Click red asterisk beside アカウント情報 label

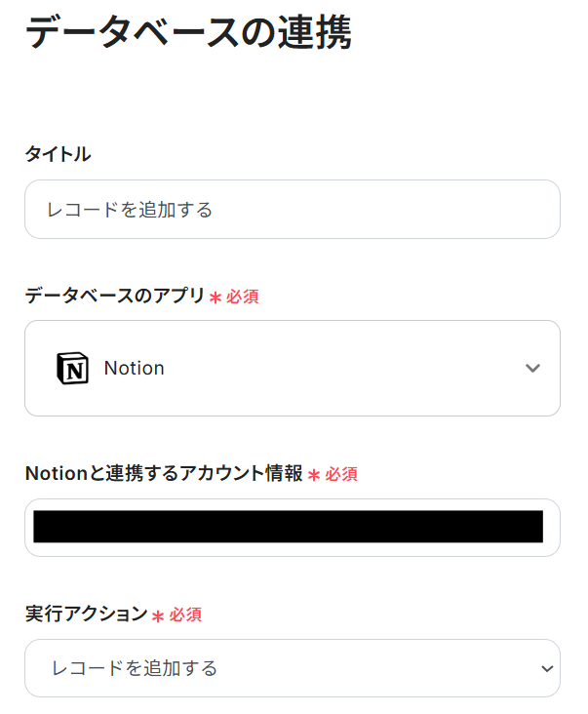coord(314,475)
